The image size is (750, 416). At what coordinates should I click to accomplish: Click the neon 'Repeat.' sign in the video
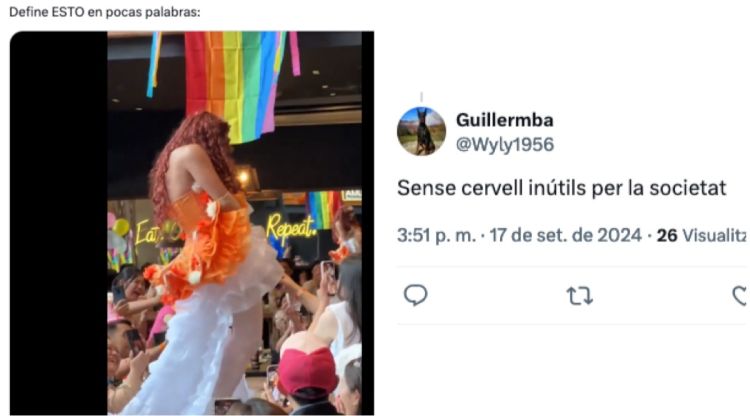[x=291, y=228]
